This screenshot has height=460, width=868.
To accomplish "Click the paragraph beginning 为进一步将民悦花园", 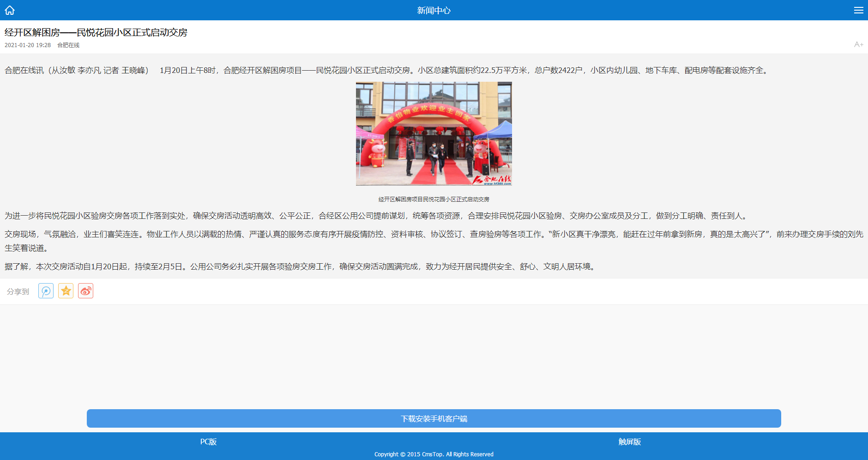I will point(376,216).
